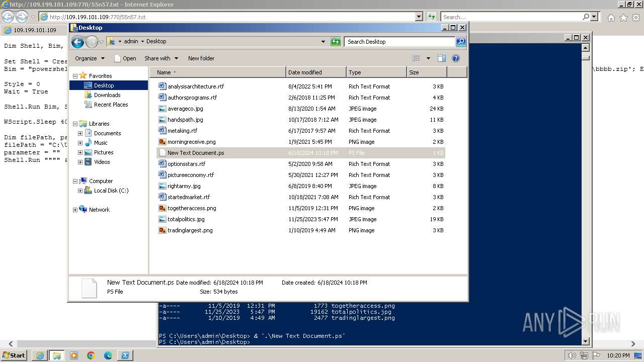Select Downloads in Favorites
The height and width of the screenshot is (362, 644).
coord(107,95)
